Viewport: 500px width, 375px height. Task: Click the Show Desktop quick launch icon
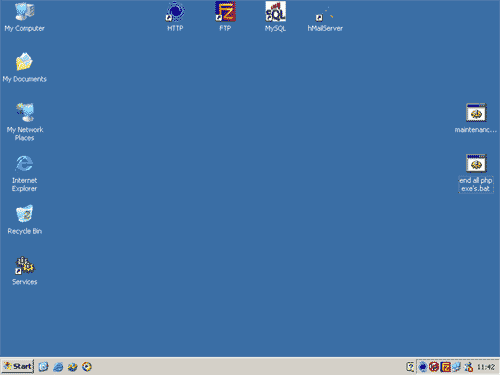[43, 367]
